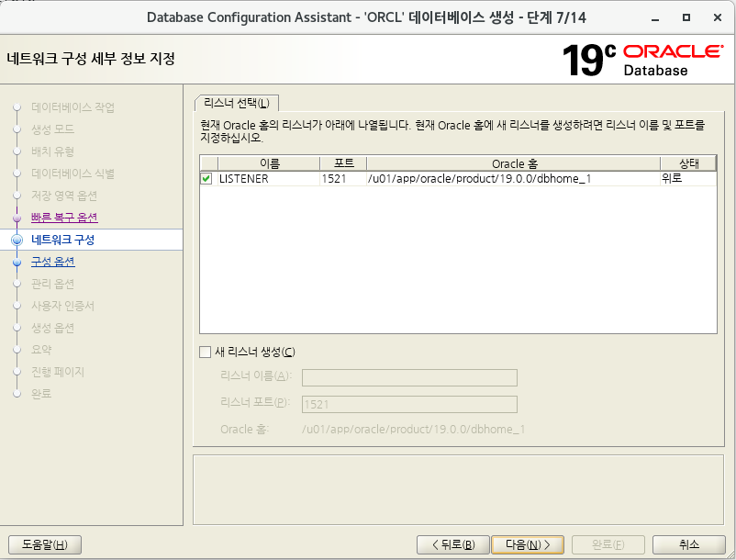Maximize the Database Configuration Assistant window
Screen dimensions: 736x560
pos(686,17)
